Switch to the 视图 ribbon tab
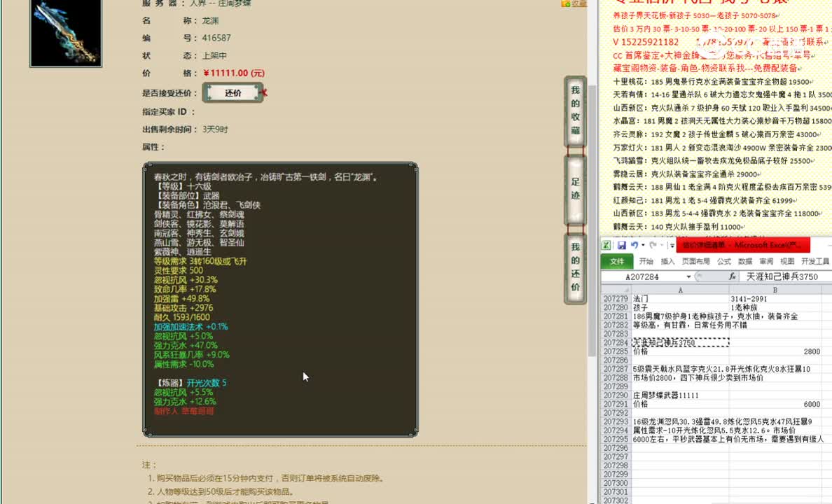This screenshot has height=504, width=832. [787, 262]
